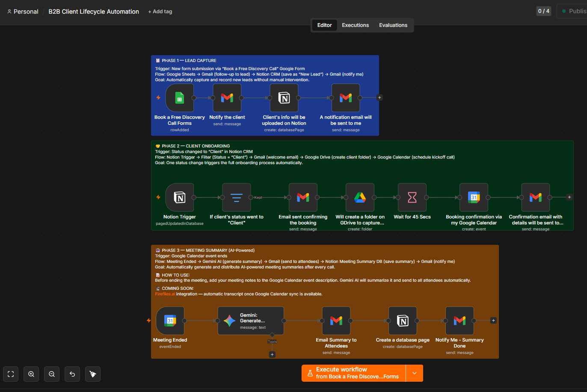Click 'Goal: One status change triggers the full onboarding' line
The width and height of the screenshot is (587, 392).
229,163
